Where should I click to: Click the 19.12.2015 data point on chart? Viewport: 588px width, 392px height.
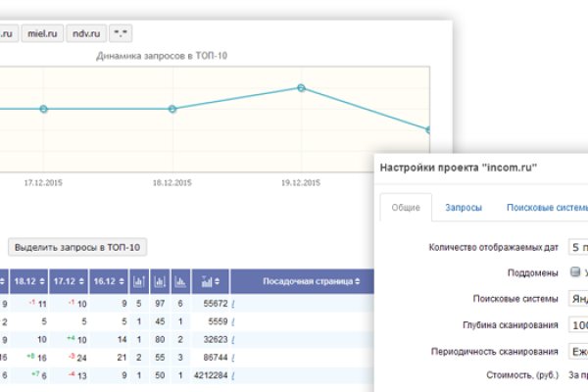pos(302,88)
